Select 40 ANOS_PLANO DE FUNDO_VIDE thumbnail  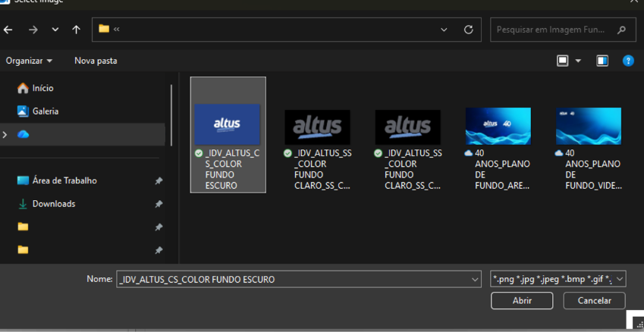tap(589, 127)
